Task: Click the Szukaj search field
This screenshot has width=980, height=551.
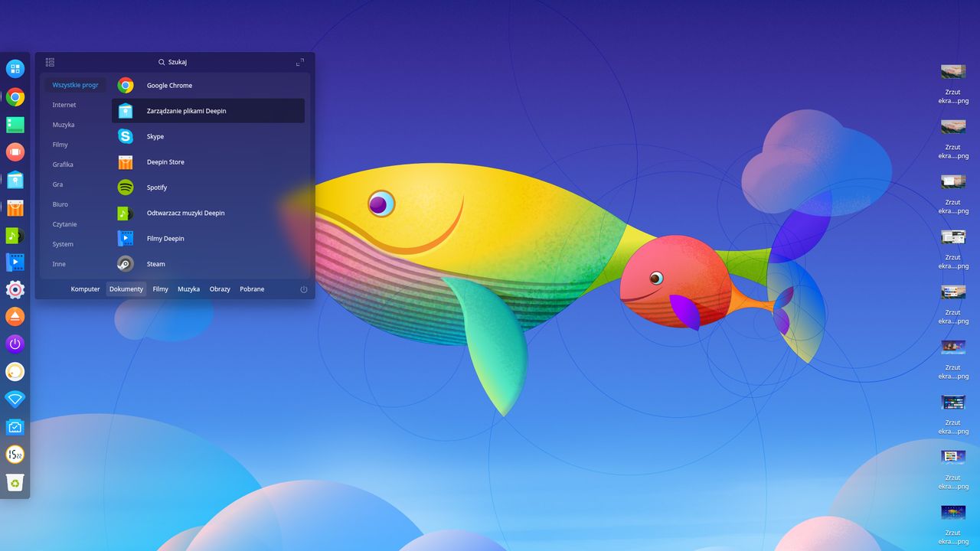Action: 172,62
